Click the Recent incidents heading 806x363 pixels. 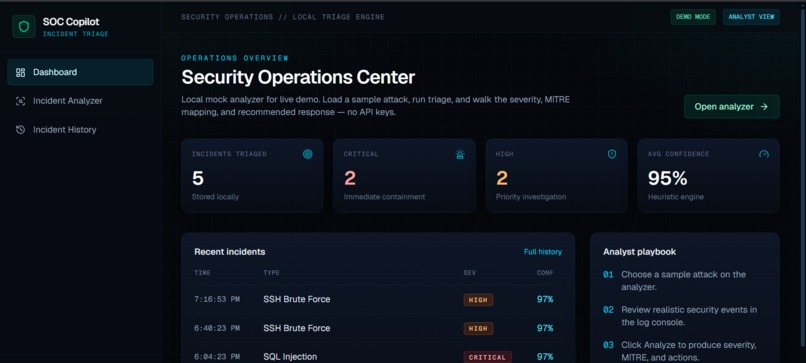230,252
